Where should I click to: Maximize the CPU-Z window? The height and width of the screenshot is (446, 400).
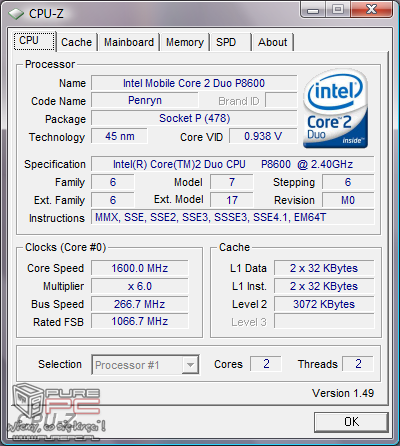click(338, 10)
